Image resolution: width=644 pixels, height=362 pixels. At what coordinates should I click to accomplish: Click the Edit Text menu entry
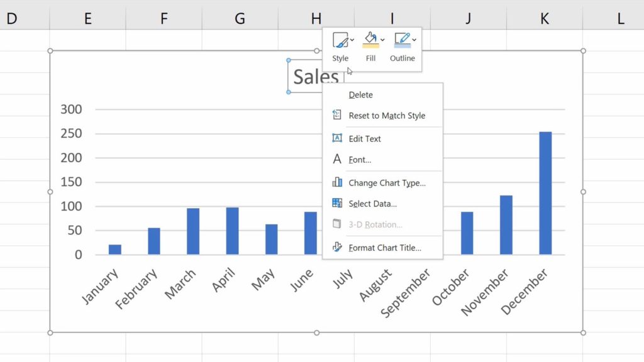click(366, 138)
